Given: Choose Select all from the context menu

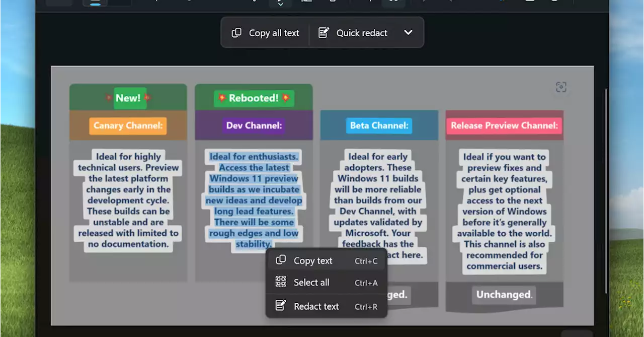Looking at the screenshot, I should pyautogui.click(x=327, y=283).
